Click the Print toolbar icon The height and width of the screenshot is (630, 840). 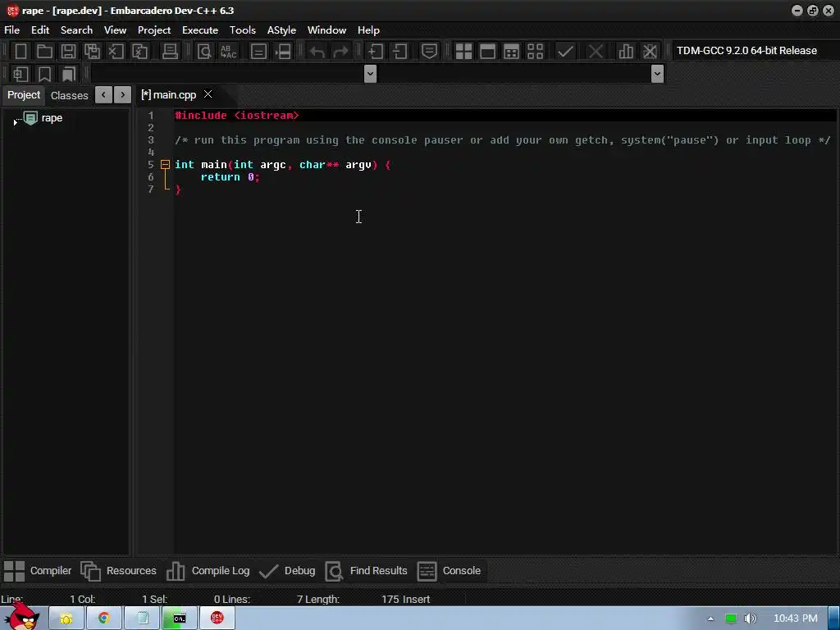pyautogui.click(x=170, y=52)
